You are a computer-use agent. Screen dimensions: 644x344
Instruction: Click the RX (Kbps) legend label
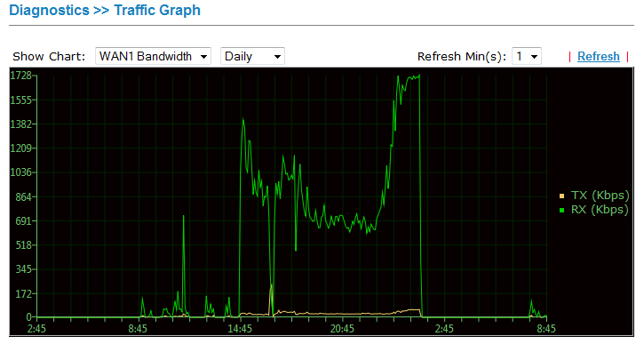(600, 210)
